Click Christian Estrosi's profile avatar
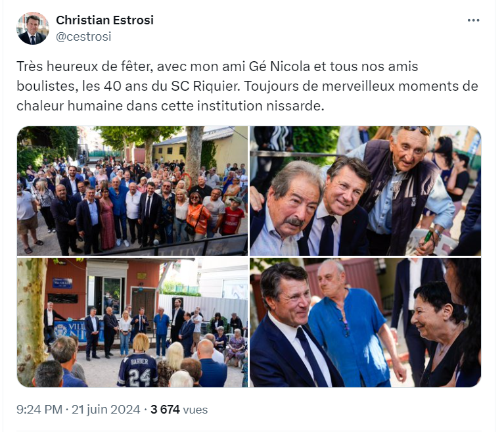Viewport: 504px width, 432px height. (32, 28)
